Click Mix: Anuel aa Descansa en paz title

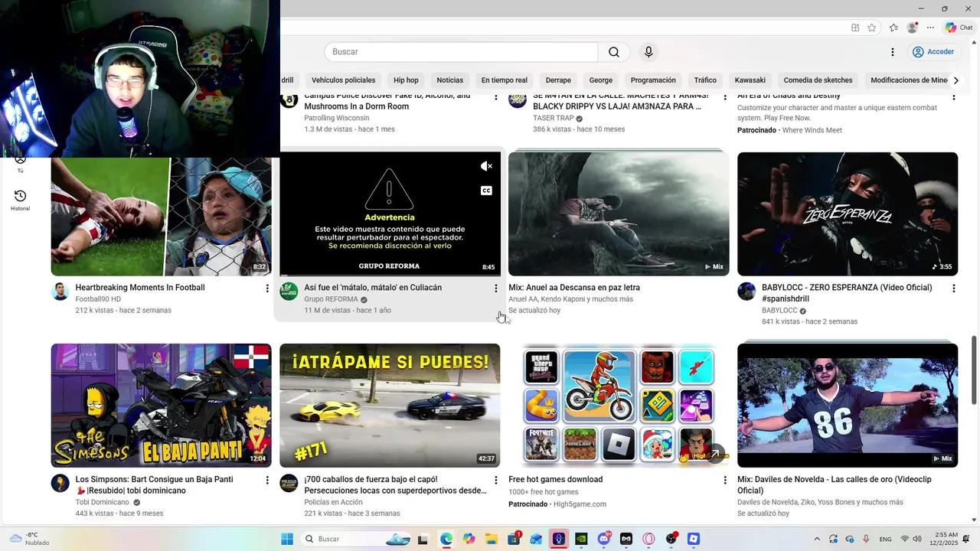click(574, 288)
